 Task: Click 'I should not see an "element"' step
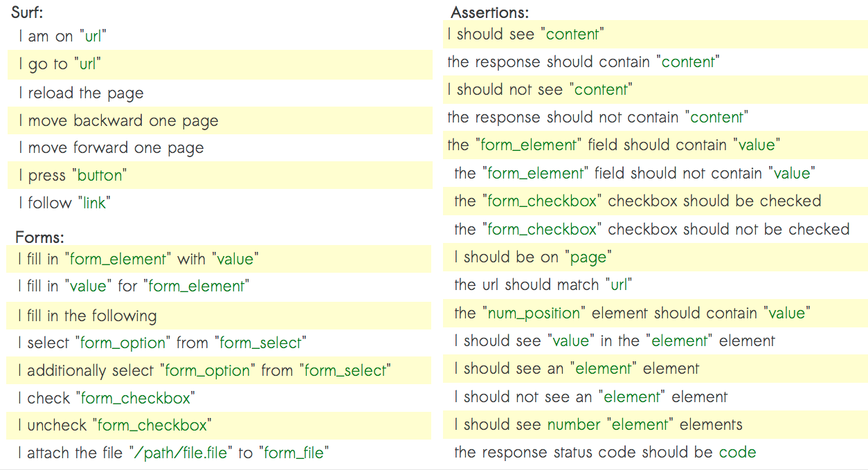(x=590, y=397)
